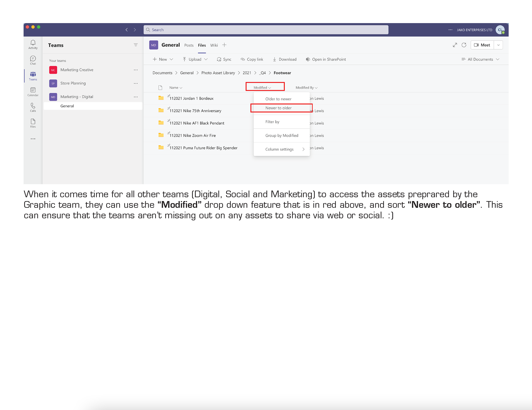Add a new tab with plus icon
The width and height of the screenshot is (532, 410).
pyautogui.click(x=224, y=45)
